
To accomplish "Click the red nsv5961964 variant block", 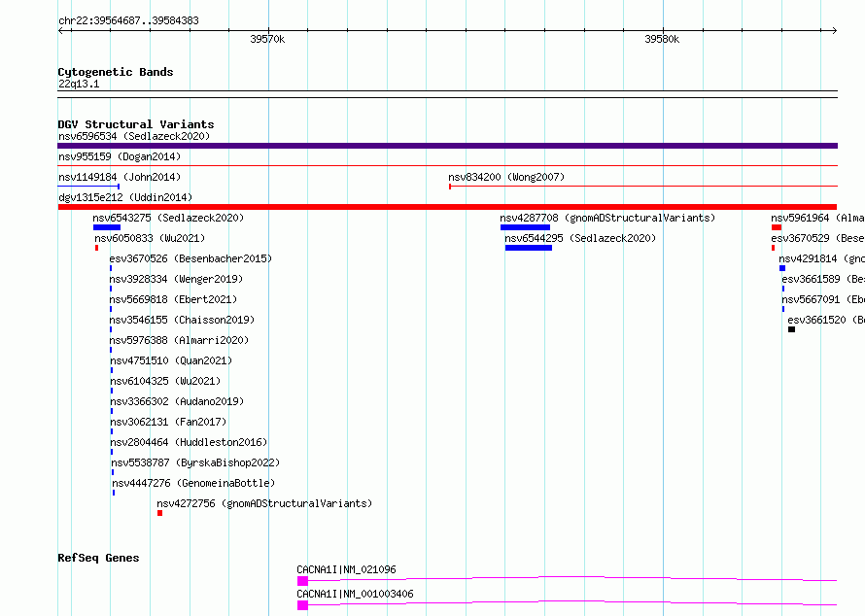I will [777, 227].
